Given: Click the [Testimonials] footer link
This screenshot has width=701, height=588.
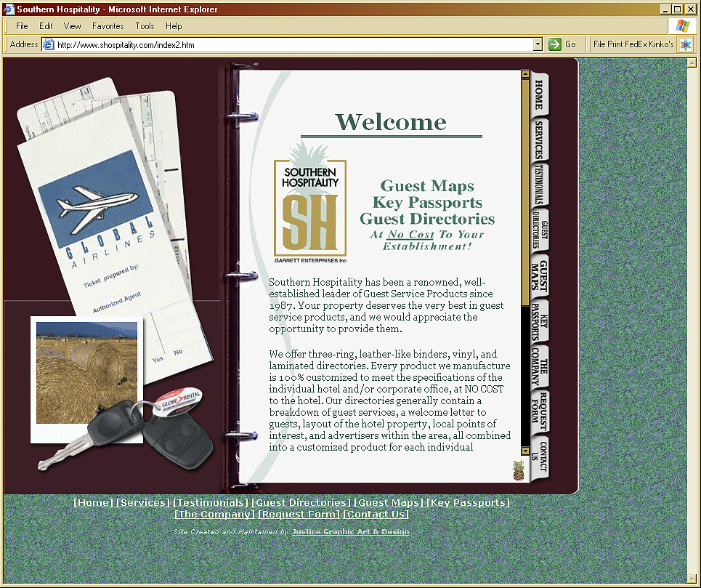Looking at the screenshot, I should pos(211,502).
